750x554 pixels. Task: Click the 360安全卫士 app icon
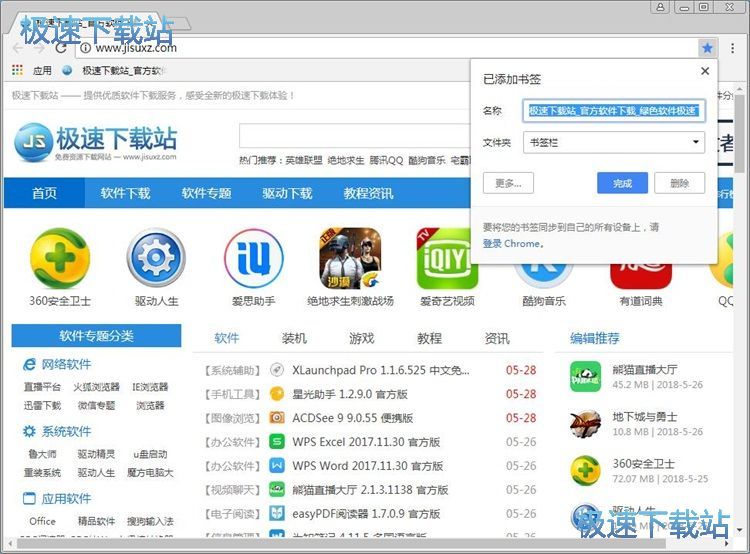(x=60, y=258)
